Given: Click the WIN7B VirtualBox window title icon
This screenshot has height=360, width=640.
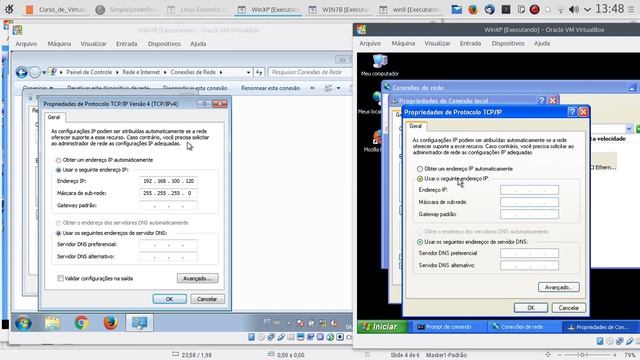Looking at the screenshot, I should (17, 30).
